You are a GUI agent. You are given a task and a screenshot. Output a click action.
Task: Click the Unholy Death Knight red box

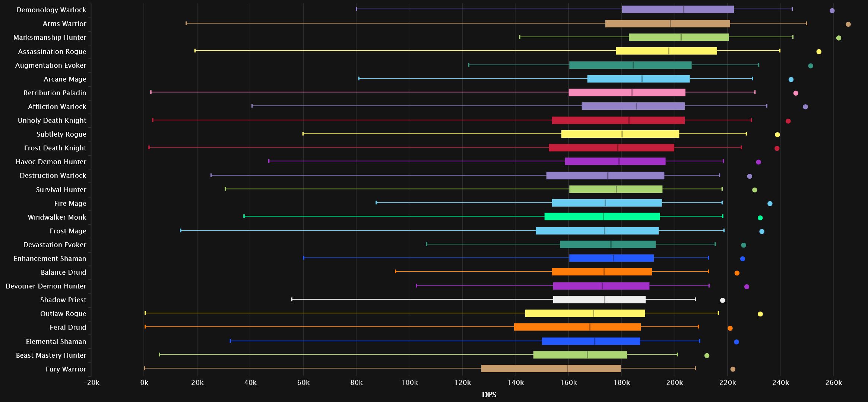click(618, 120)
